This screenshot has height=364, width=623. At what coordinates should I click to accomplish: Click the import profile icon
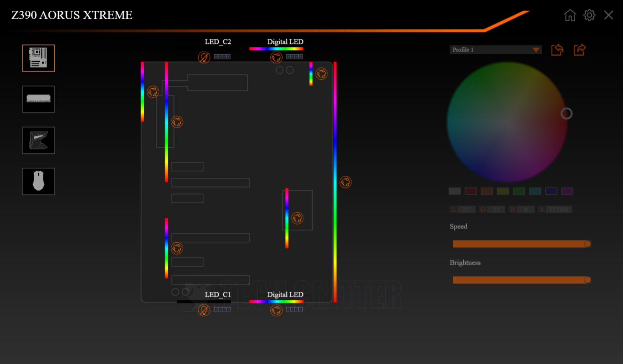(557, 50)
